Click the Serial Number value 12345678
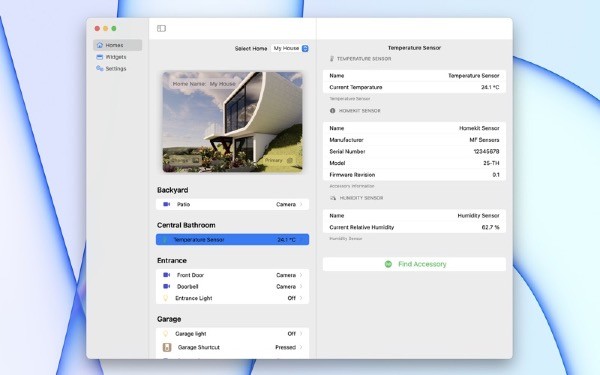Screen dimensions: 600x375 point(486,152)
